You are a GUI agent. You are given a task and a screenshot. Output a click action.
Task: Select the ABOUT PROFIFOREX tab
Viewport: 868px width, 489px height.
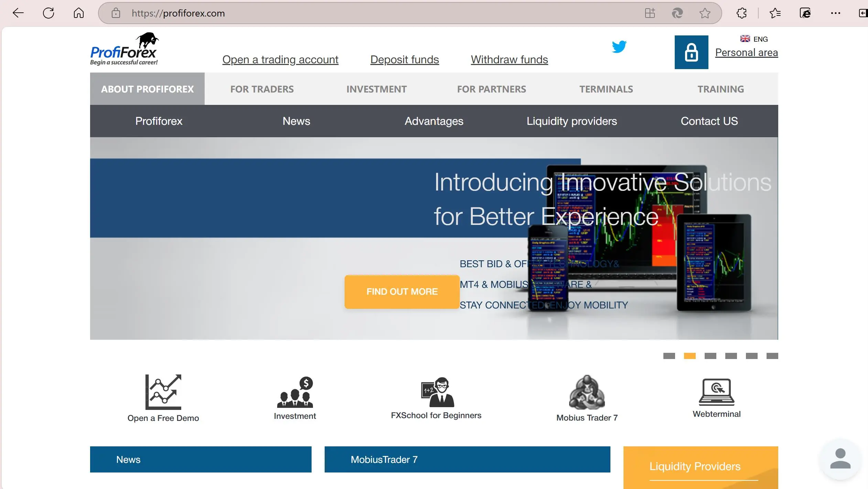click(x=147, y=89)
